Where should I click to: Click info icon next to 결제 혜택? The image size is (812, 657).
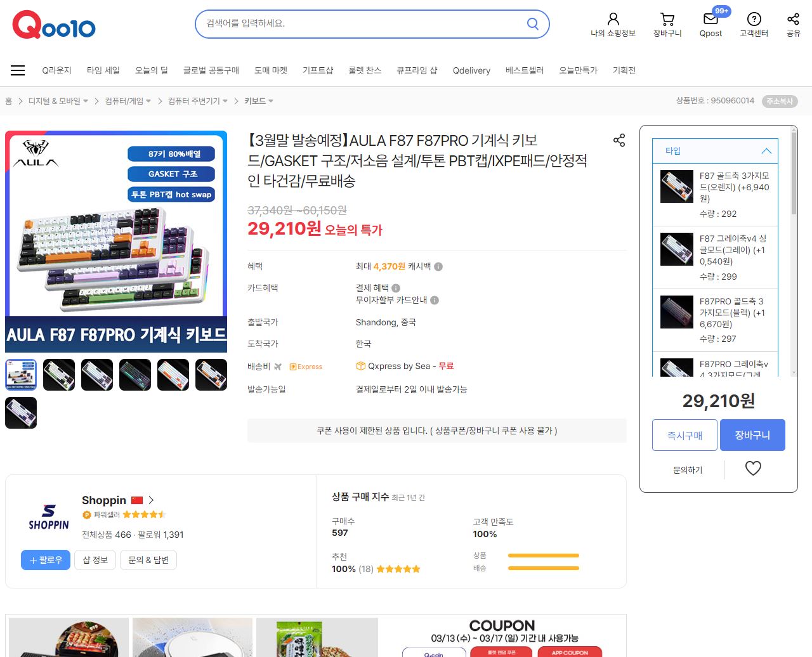coord(396,288)
